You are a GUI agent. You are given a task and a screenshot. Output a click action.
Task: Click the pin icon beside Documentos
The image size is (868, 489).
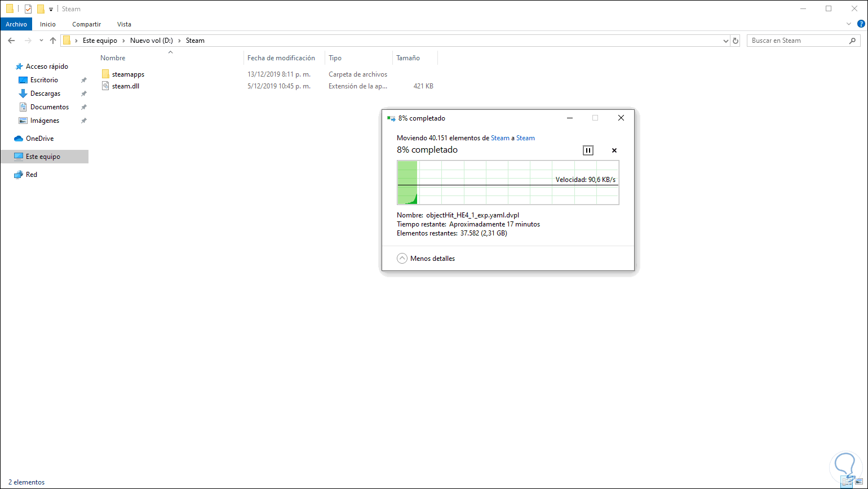84,107
